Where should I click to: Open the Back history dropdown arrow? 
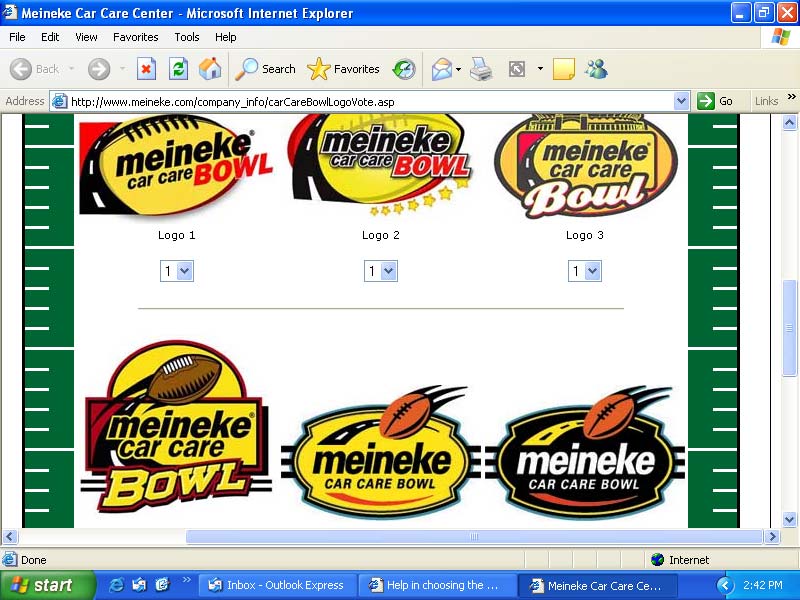coord(71,68)
